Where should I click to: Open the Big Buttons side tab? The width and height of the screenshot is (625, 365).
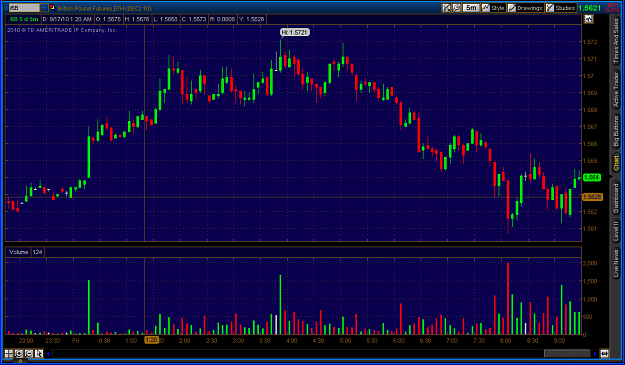point(616,131)
